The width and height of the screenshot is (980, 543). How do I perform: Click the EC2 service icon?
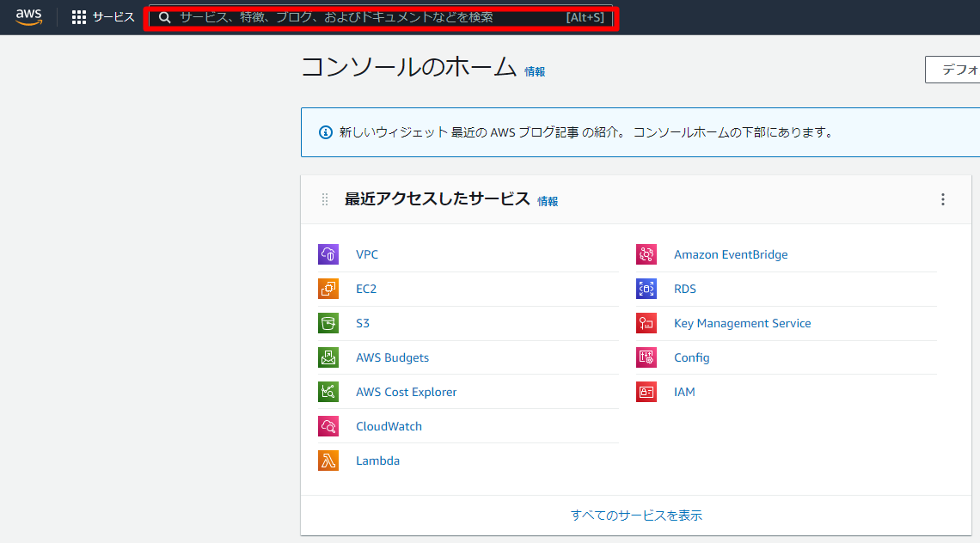pyautogui.click(x=328, y=289)
